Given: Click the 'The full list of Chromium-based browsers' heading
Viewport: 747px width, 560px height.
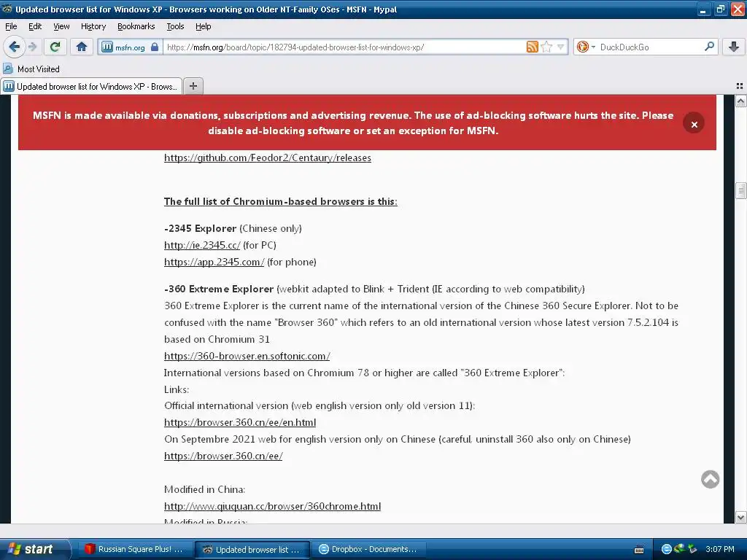Looking at the screenshot, I should click(x=281, y=201).
